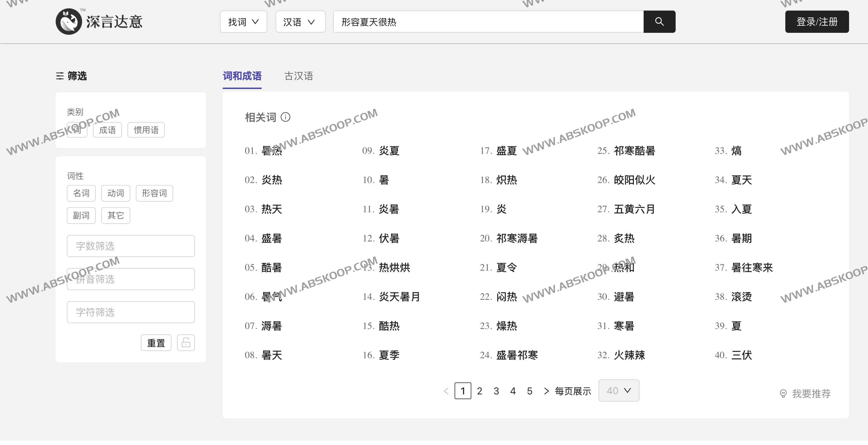Select the 词和成语 tab
Viewport: 868px width, 445px height.
click(x=242, y=76)
